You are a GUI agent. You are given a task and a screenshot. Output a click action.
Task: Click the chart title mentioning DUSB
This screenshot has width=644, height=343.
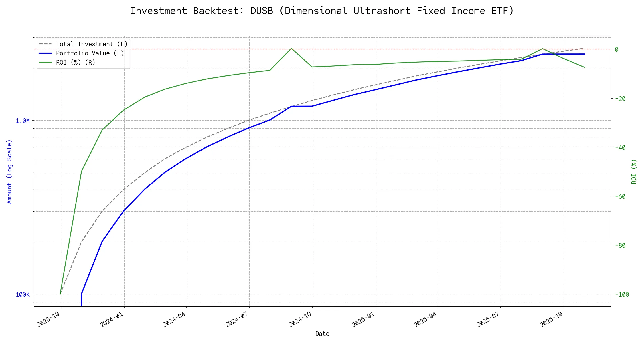point(322,11)
